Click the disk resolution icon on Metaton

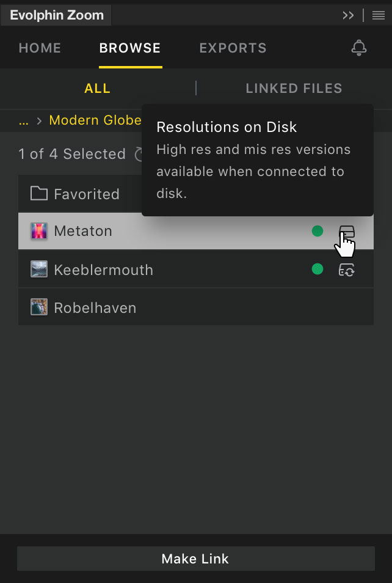pyautogui.click(x=347, y=232)
